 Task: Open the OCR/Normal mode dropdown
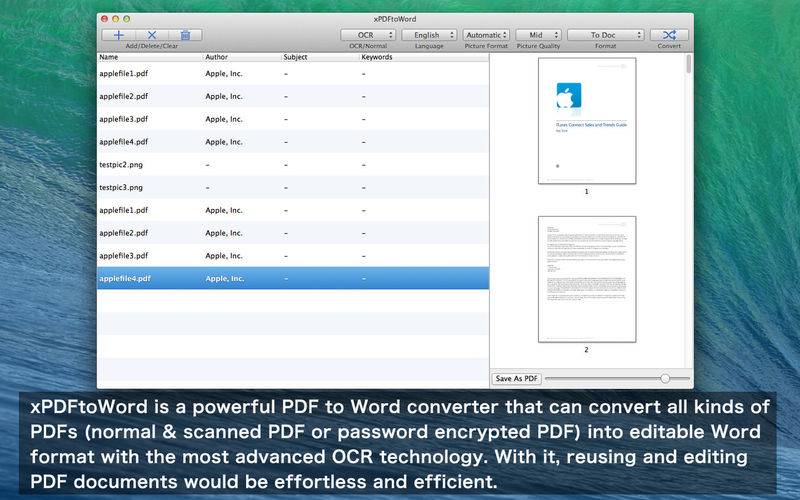click(x=368, y=35)
